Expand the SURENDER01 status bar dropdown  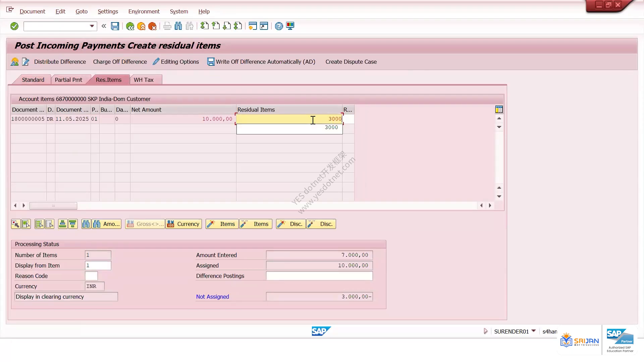coord(534,331)
